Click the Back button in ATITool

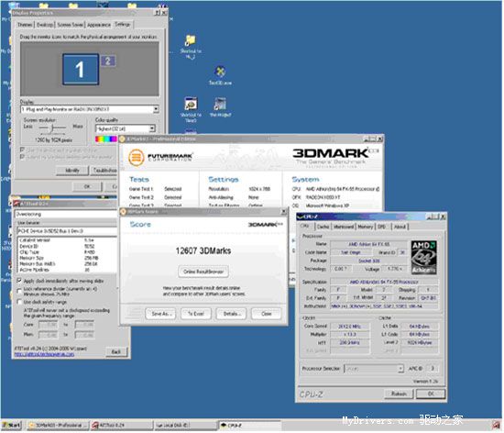click(x=116, y=352)
